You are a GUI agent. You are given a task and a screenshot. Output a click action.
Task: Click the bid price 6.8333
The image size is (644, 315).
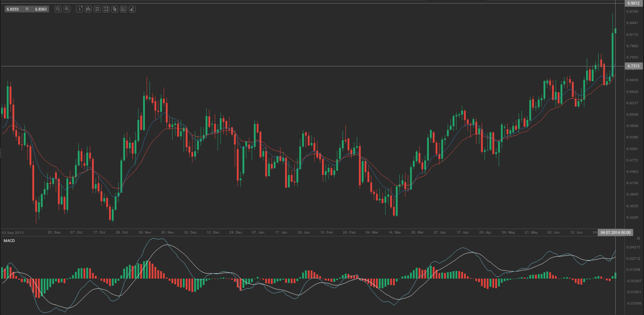(x=13, y=9)
